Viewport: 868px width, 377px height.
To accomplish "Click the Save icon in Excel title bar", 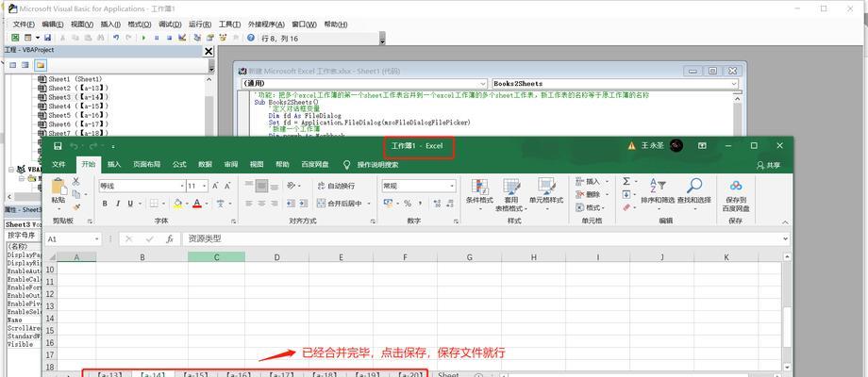I will click(58, 146).
